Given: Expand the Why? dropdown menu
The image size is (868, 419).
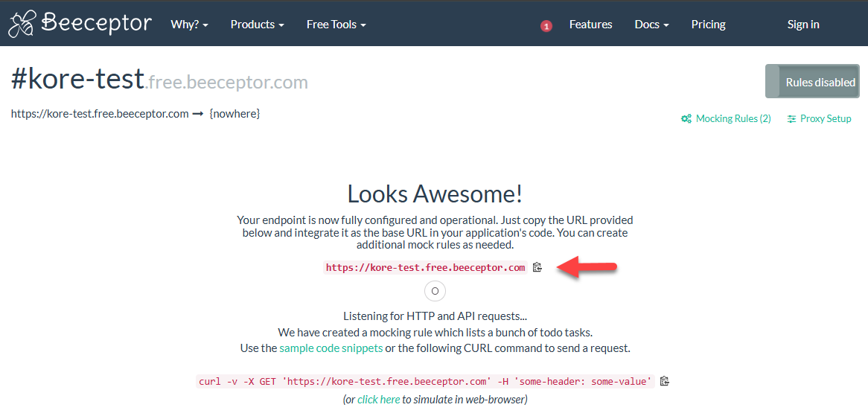Looking at the screenshot, I should [x=189, y=25].
